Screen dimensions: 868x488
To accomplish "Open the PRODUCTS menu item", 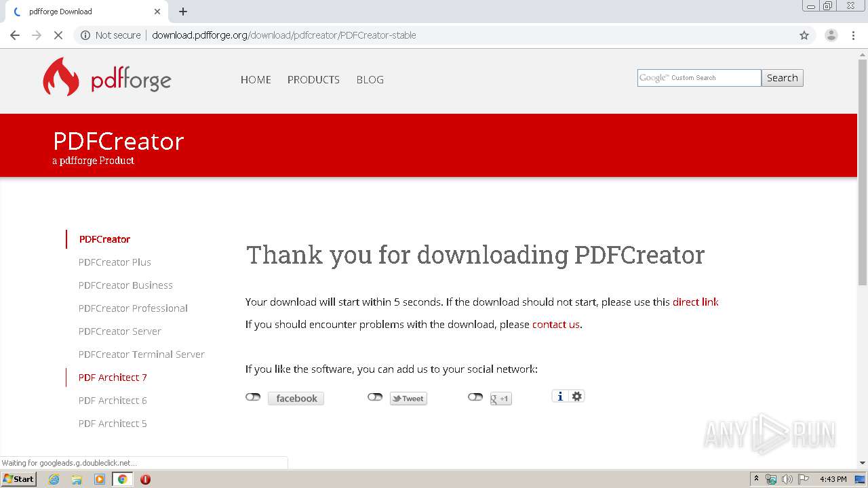I will pyautogui.click(x=313, y=79).
